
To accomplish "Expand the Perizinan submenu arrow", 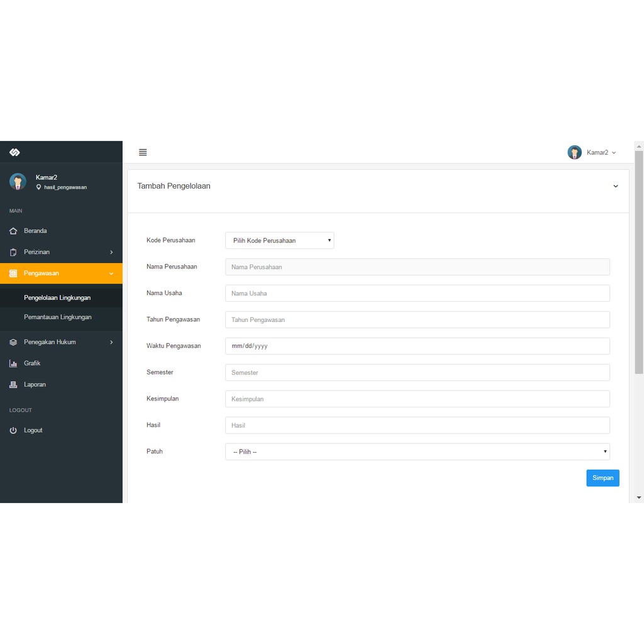I will [x=111, y=252].
